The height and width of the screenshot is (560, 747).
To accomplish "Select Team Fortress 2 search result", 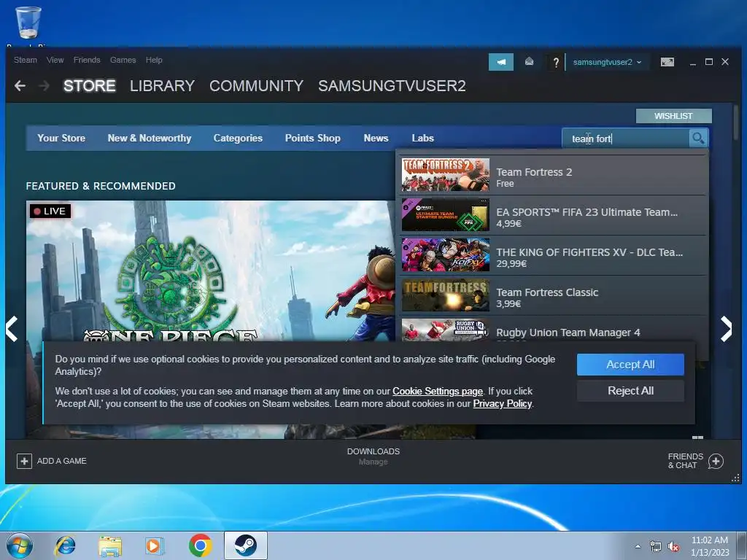I will (553, 175).
